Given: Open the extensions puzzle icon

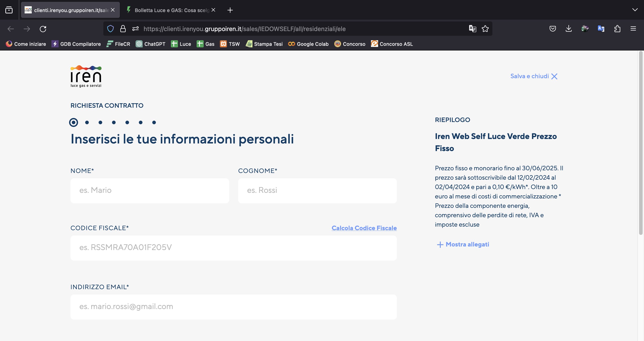Looking at the screenshot, I should click(617, 29).
